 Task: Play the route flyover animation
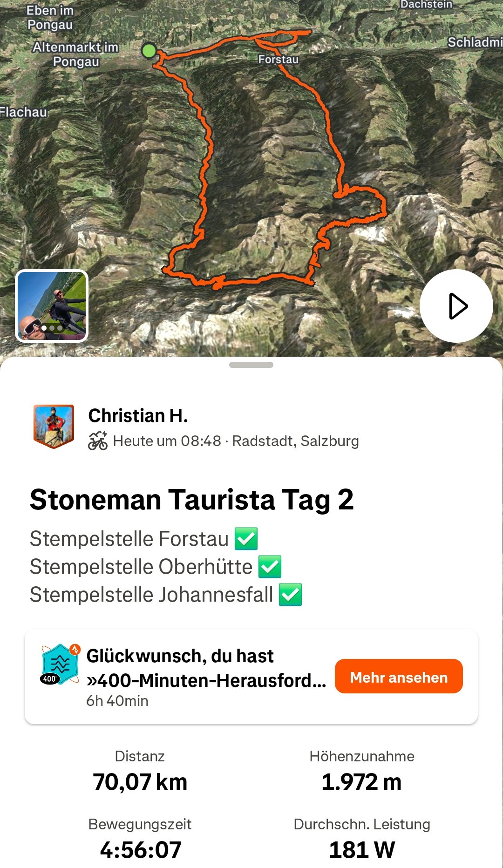(456, 306)
